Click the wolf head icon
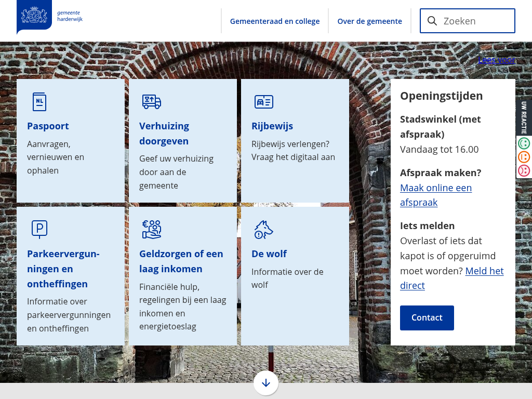Viewport: 532px width, 399px height. 263,229
